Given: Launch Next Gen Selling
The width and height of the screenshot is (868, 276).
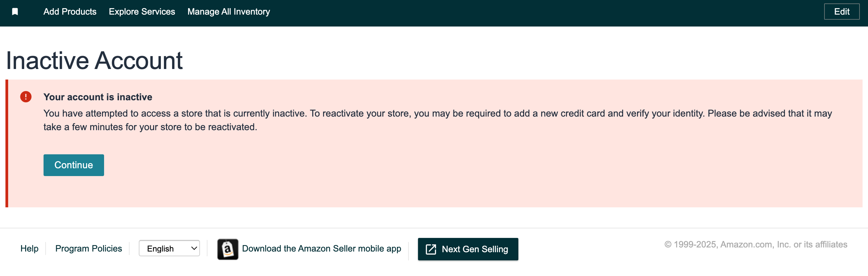Looking at the screenshot, I should tap(468, 249).
